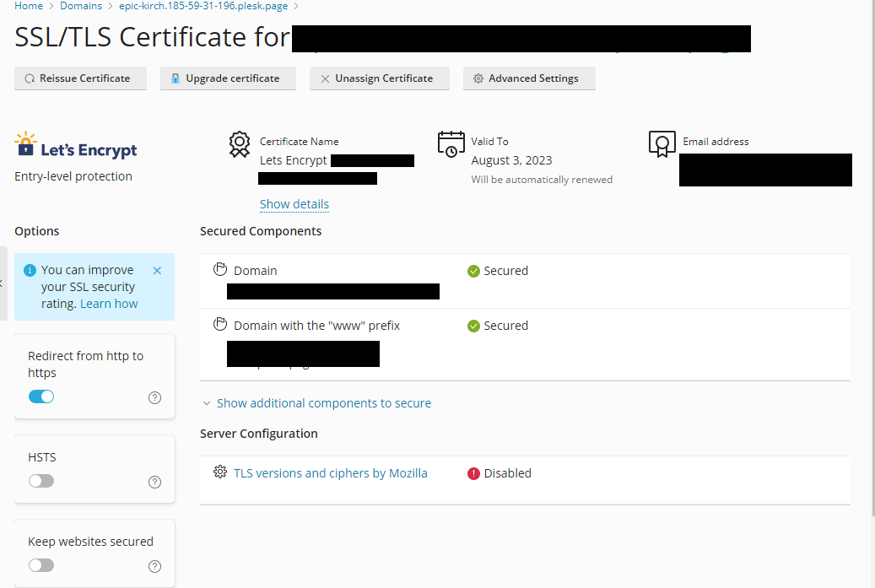Screen dimensions: 875x588
Task: Click the green Secured check for Domain
Action: (x=473, y=271)
